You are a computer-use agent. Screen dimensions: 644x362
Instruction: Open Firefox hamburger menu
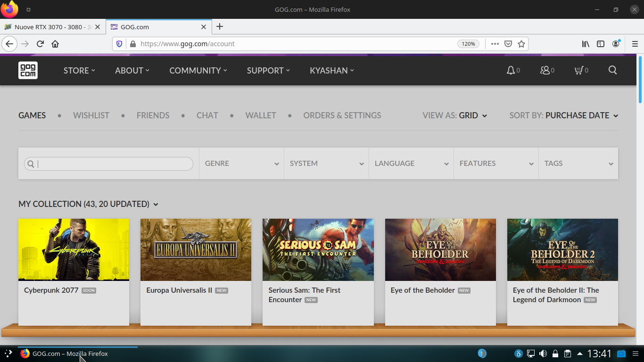point(635,44)
